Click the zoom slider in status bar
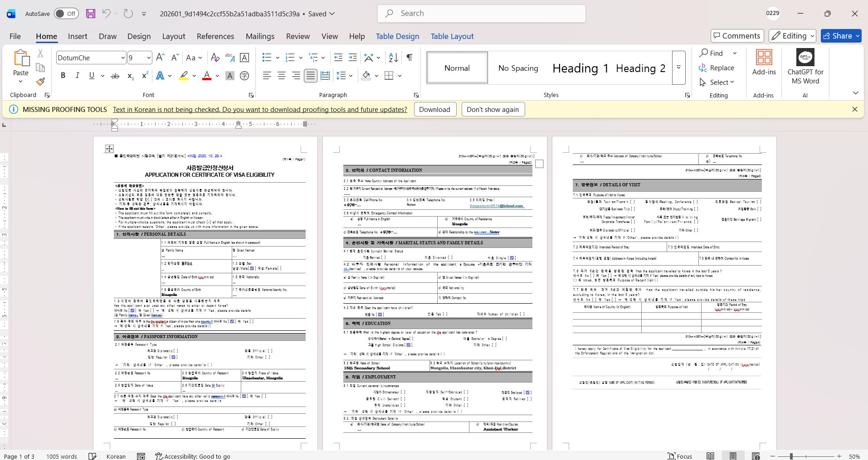 pos(791,456)
